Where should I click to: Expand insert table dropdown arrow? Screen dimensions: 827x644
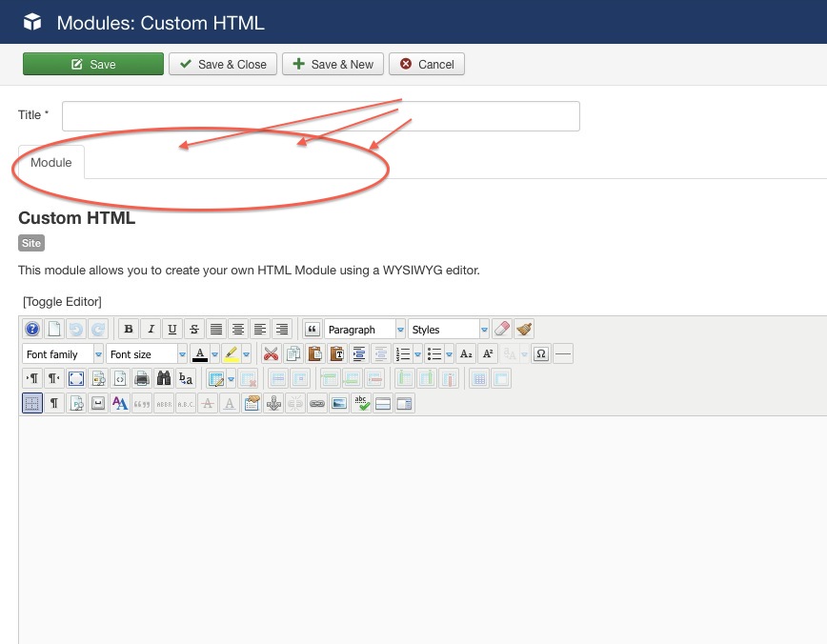click(231, 379)
